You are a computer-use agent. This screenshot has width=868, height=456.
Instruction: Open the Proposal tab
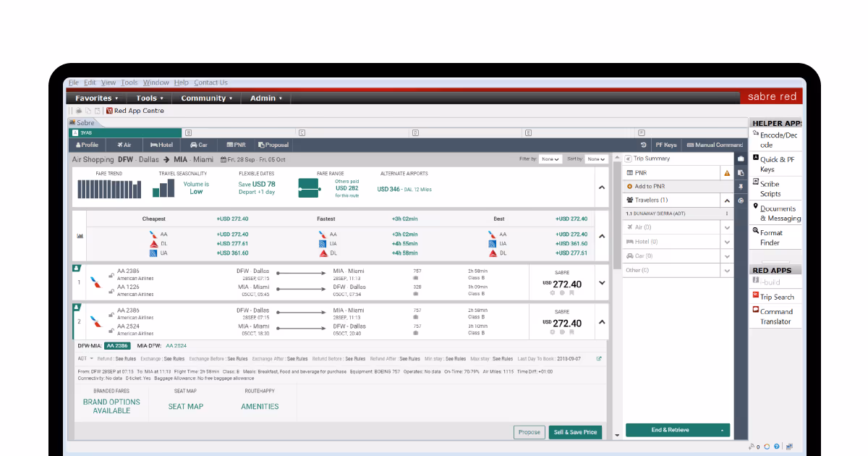click(x=273, y=145)
